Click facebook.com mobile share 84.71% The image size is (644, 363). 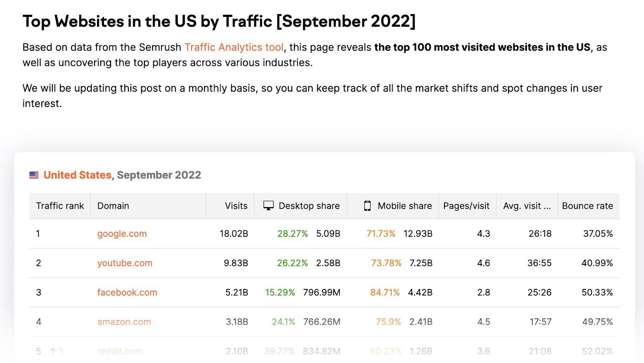385,292
